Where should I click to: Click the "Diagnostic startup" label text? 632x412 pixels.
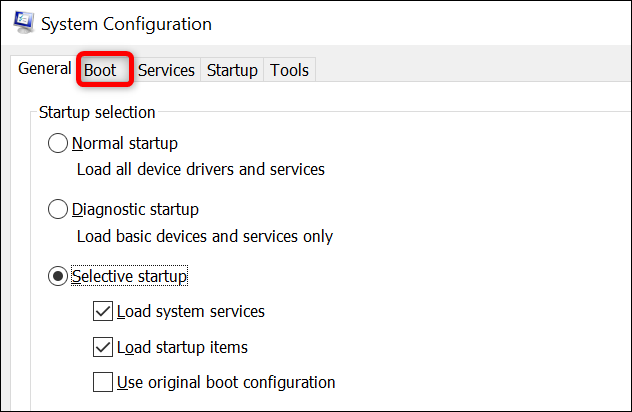click(x=135, y=210)
